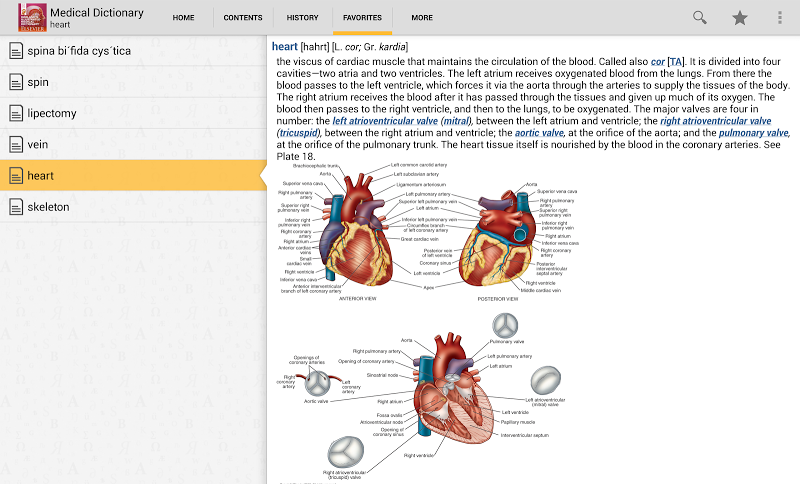Image resolution: width=800 pixels, height=484 pixels.
Task: Open the HISTORY tab
Action: click(303, 17)
